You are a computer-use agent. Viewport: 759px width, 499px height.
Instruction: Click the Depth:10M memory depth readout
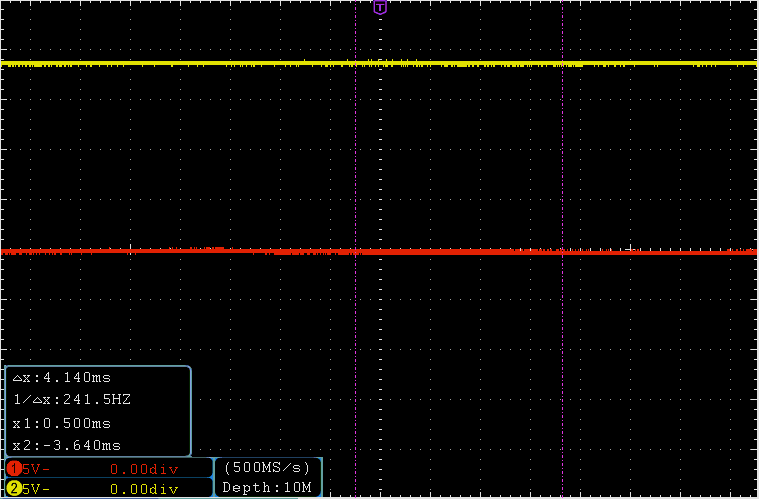[267, 487]
